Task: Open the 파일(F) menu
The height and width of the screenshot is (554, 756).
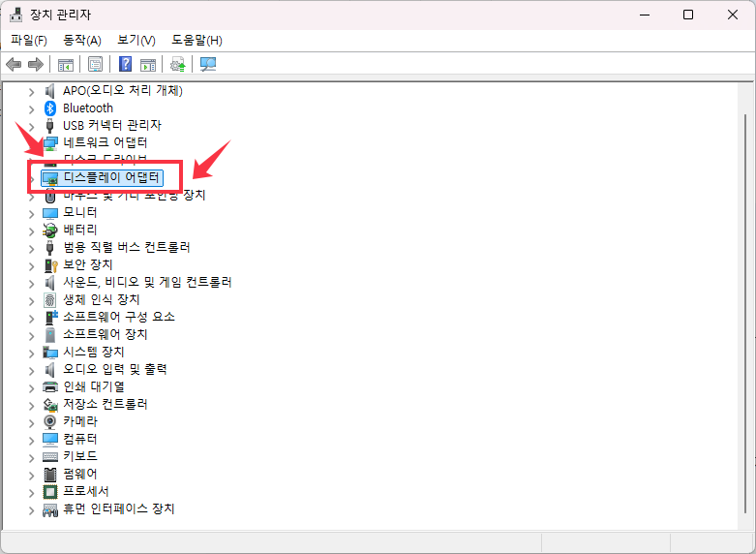Action: click(x=29, y=40)
